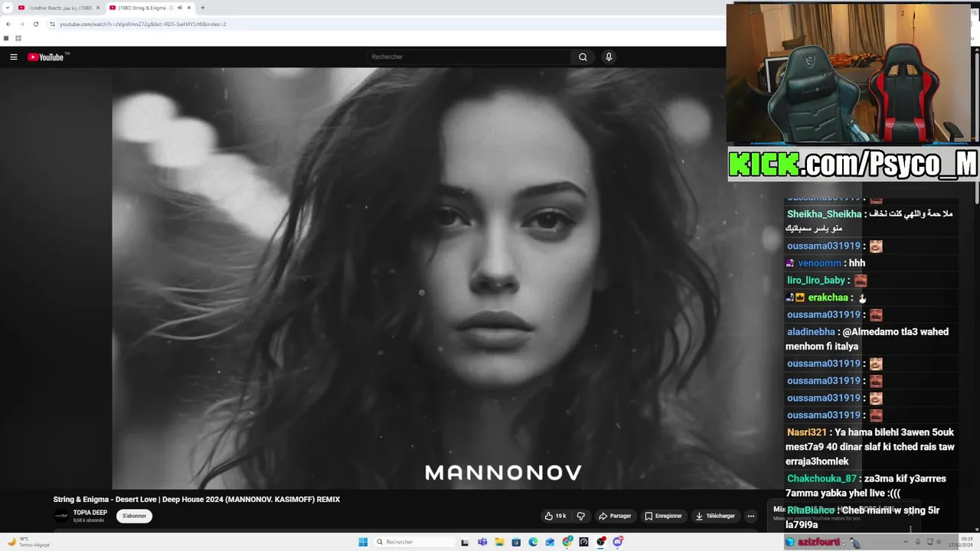
Task: Click the azizfourti username in chat
Action: (x=820, y=543)
